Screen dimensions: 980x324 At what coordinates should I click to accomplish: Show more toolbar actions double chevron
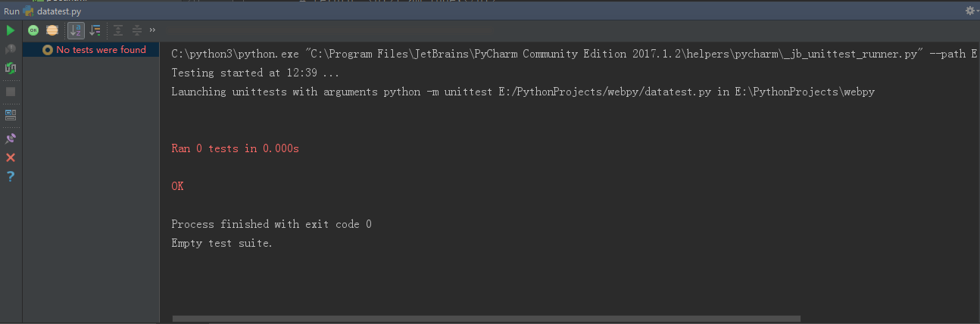point(152,30)
